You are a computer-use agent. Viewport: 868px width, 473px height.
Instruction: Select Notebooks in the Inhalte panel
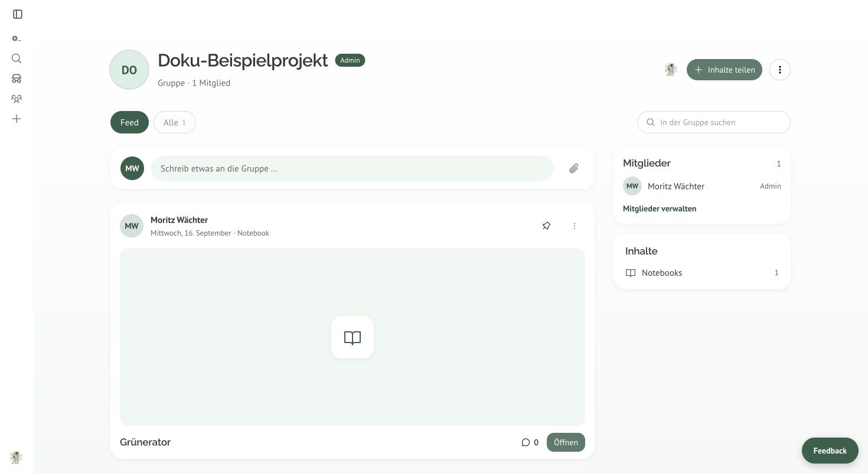point(702,273)
